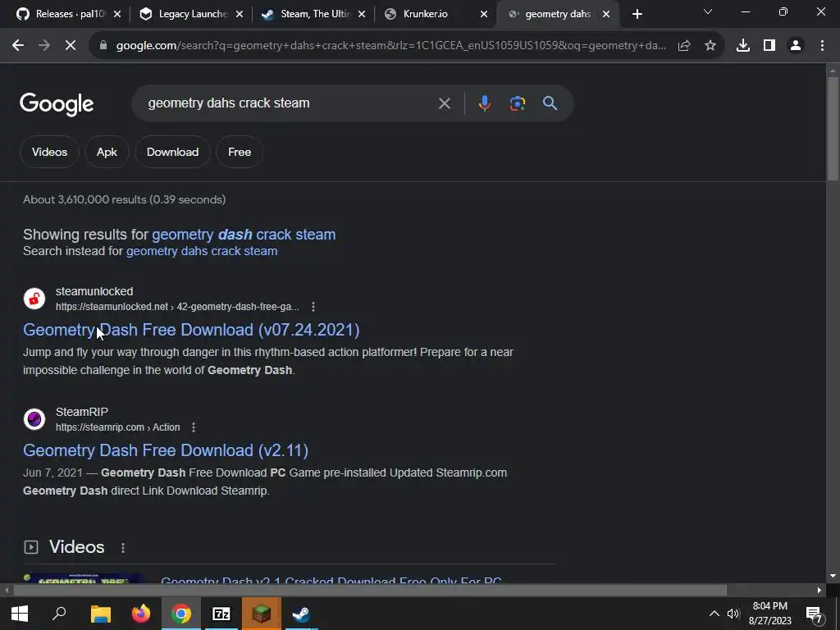This screenshot has height=630, width=840.
Task: Open the Windows Start menu
Action: (x=20, y=614)
